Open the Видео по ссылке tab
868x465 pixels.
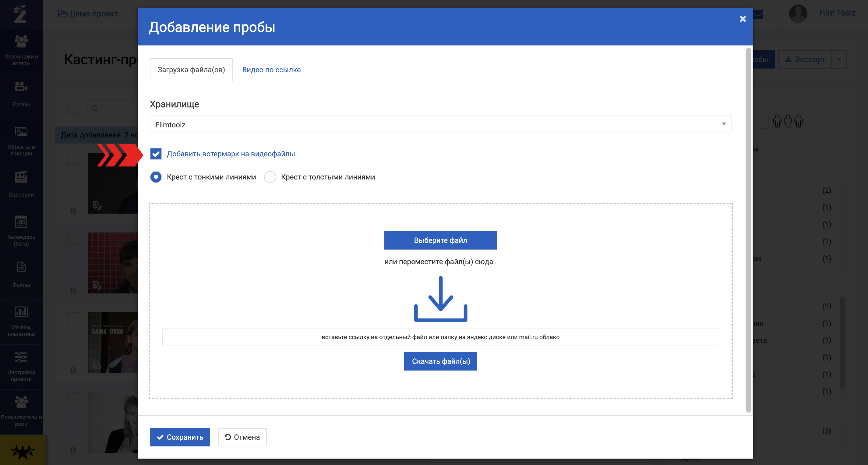pyautogui.click(x=271, y=70)
